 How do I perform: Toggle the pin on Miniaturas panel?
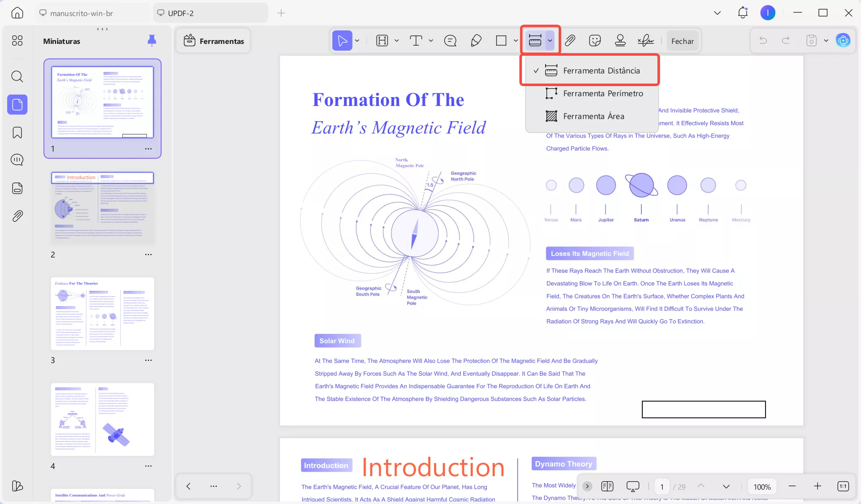[152, 41]
